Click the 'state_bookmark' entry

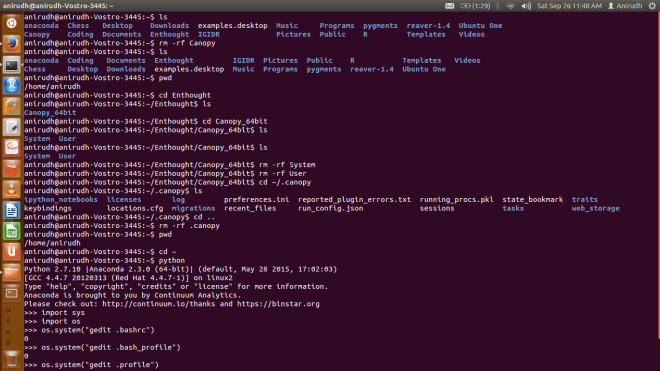[532, 200]
